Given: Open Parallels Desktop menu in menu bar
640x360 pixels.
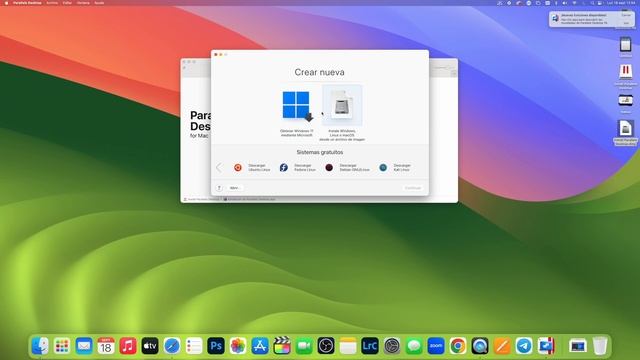Looking at the screenshot, I should click(x=27, y=3).
